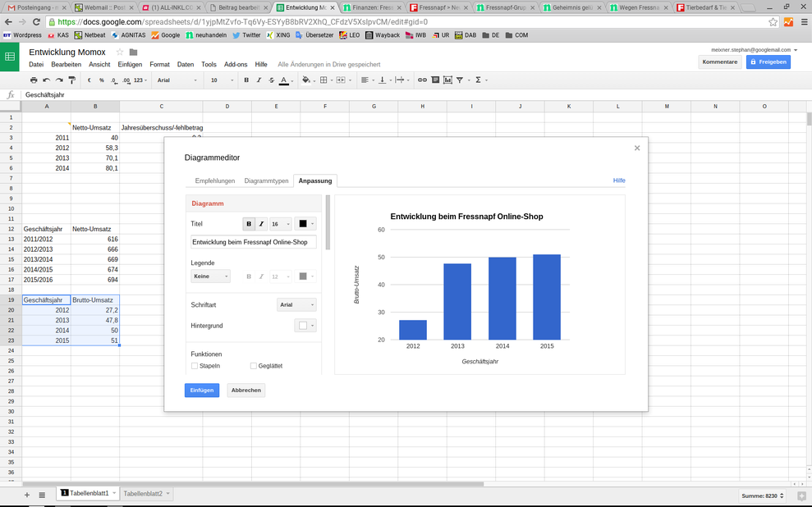Screen dimensions: 812x507
Task: Open the cell borders tool
Action: pyautogui.click(x=323, y=80)
